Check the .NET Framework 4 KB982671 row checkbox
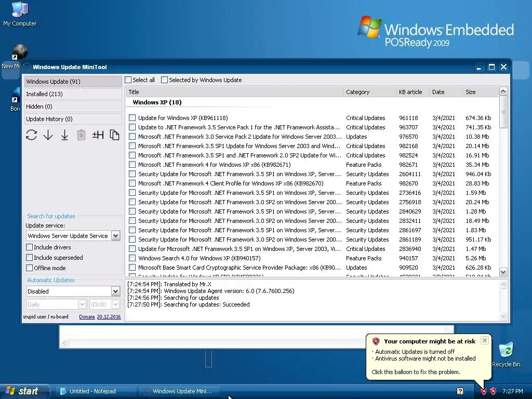 click(x=132, y=165)
